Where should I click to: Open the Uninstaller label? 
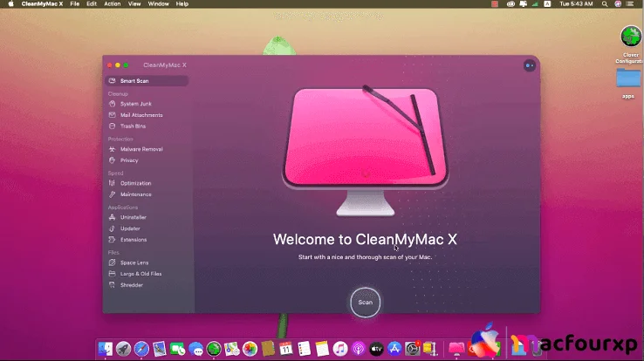coord(134,217)
